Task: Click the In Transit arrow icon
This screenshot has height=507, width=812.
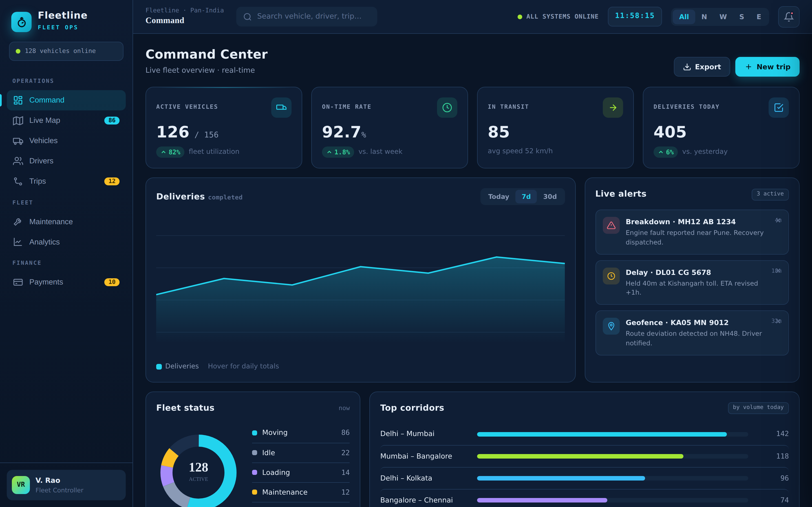Action: (x=613, y=107)
